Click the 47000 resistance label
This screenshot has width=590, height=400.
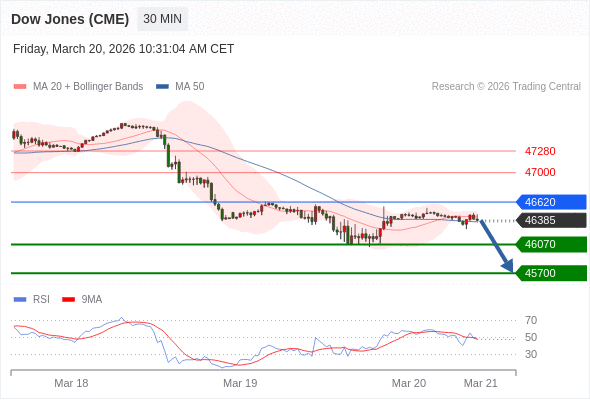(x=540, y=172)
